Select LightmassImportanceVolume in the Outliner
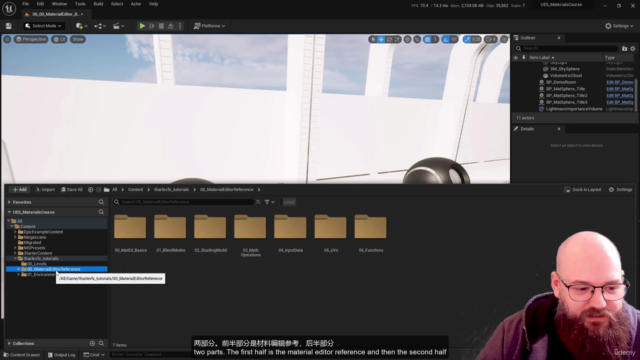Viewport: 640px width, 360px height. click(574, 109)
